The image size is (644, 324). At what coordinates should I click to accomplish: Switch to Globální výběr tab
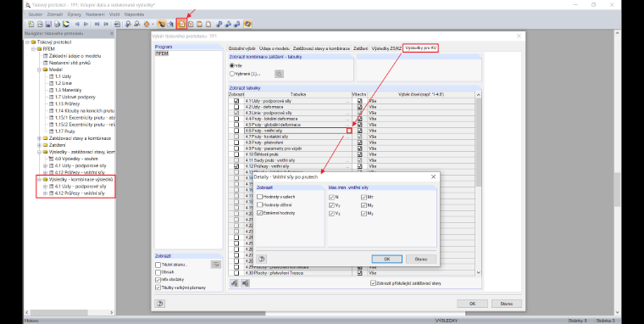[241, 48]
